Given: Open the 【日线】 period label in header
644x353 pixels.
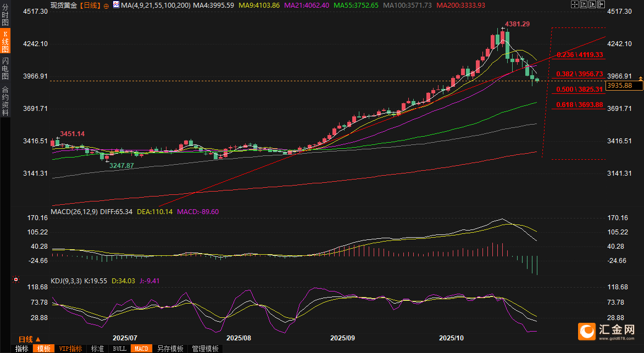Looking at the screenshot, I should pos(90,5).
